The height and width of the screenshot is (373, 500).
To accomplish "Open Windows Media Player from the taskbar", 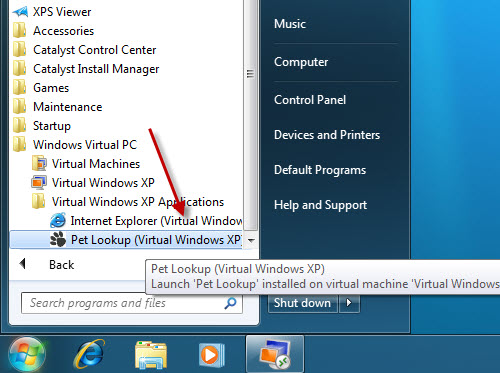I will pyautogui.click(x=211, y=355).
